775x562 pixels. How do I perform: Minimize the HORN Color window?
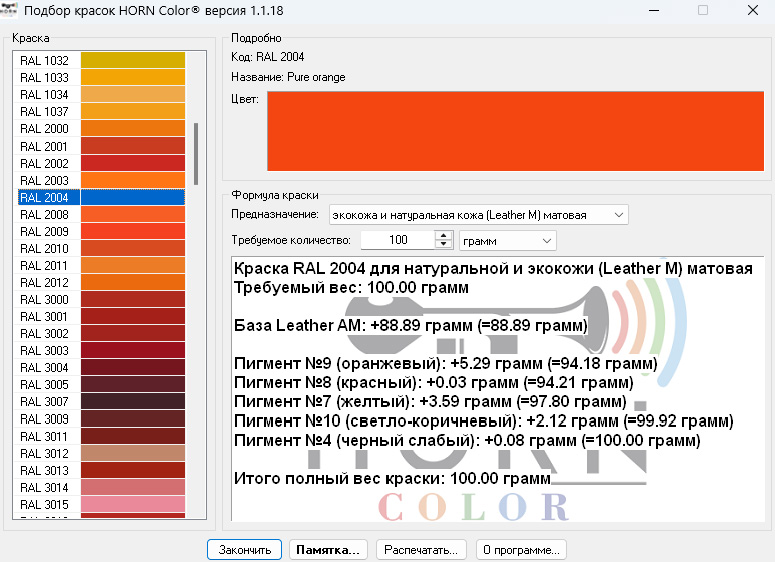[x=654, y=10]
